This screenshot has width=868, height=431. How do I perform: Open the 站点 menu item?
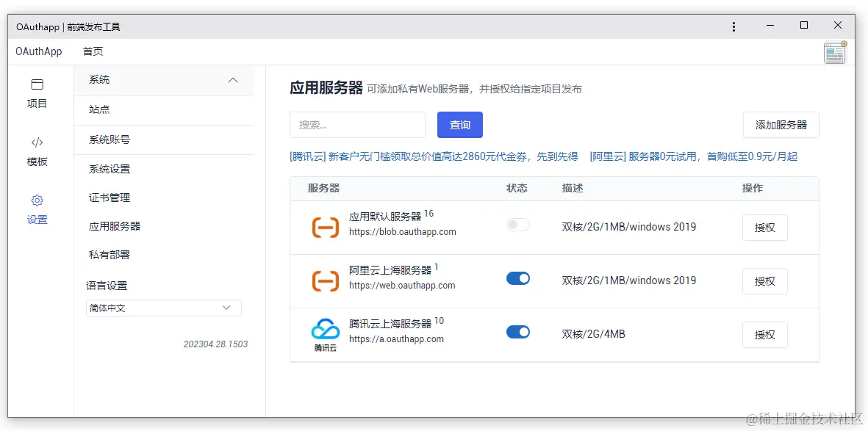(x=164, y=109)
